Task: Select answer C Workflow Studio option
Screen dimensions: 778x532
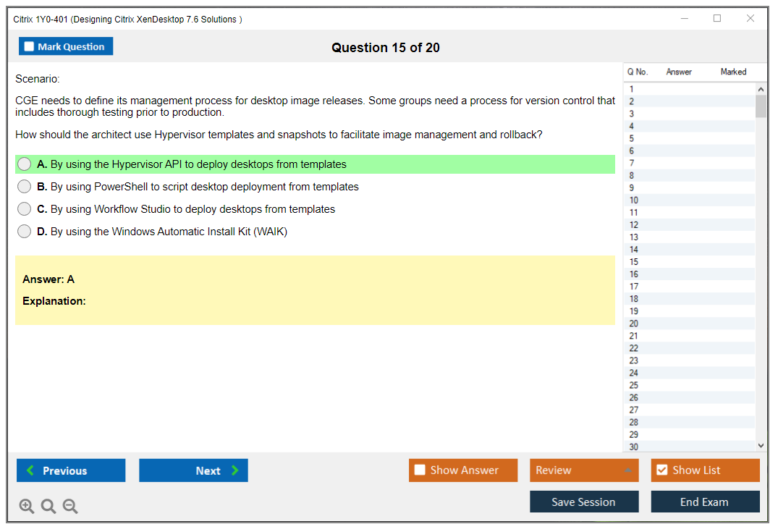Action: click(x=25, y=209)
